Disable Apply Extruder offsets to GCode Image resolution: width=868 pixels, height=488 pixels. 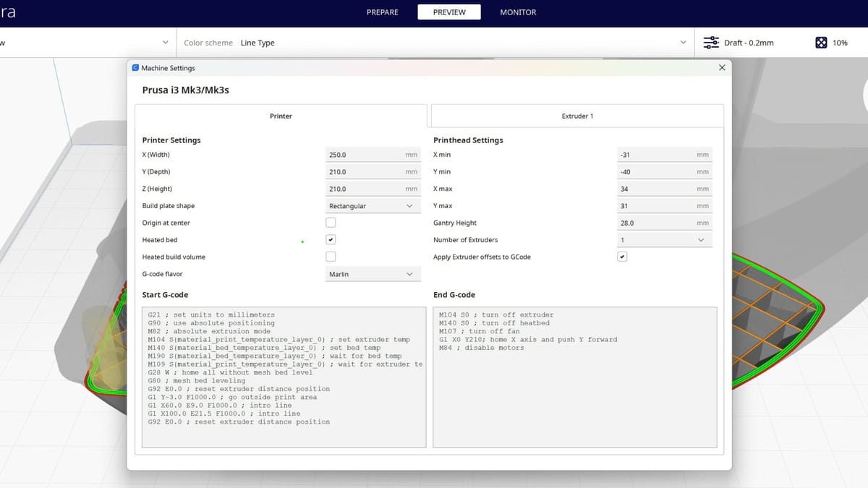pyautogui.click(x=622, y=257)
